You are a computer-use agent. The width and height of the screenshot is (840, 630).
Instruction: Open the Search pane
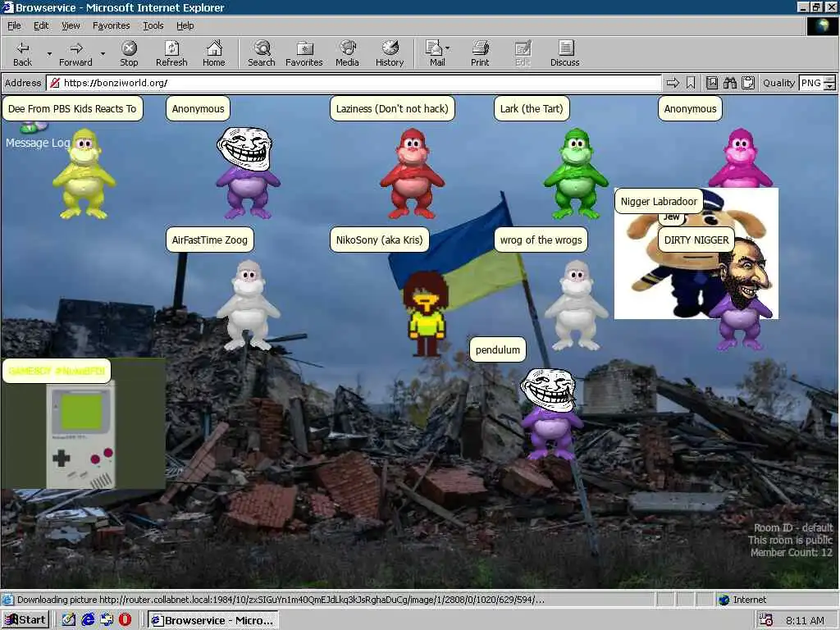262,53
